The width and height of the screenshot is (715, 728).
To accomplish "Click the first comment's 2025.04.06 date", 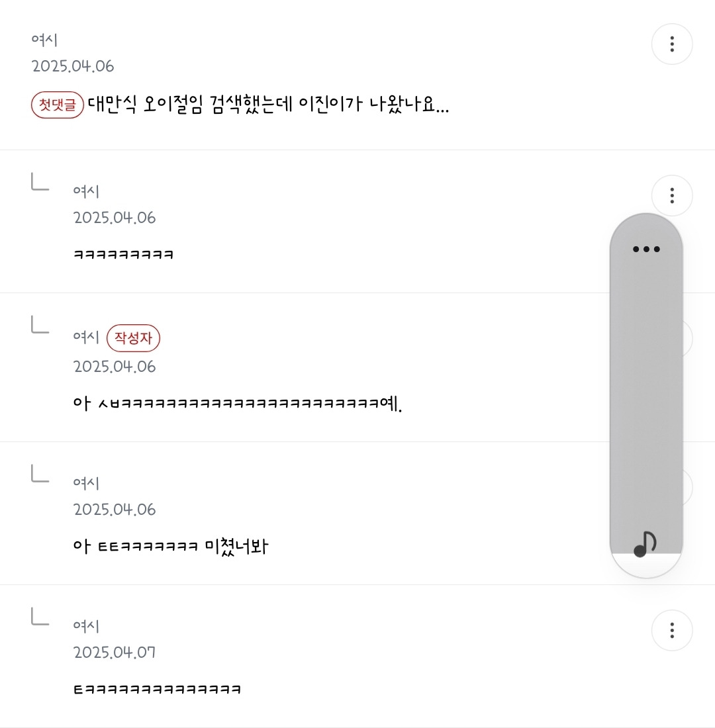I will tap(73, 66).
